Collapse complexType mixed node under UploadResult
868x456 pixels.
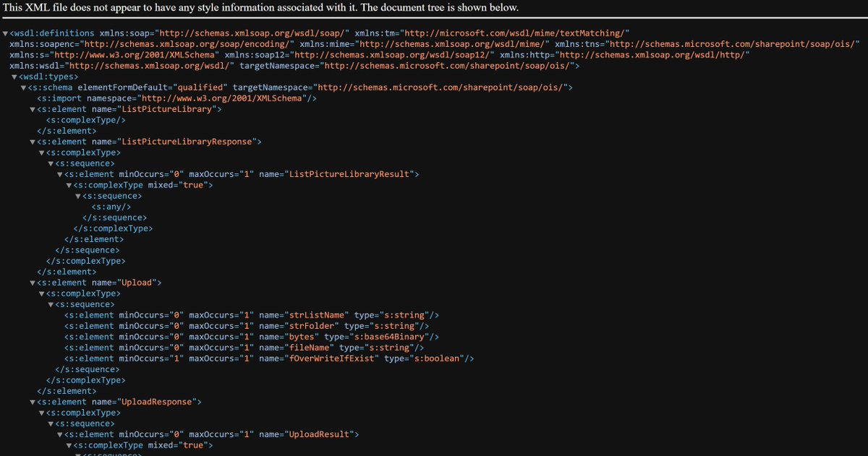point(69,445)
